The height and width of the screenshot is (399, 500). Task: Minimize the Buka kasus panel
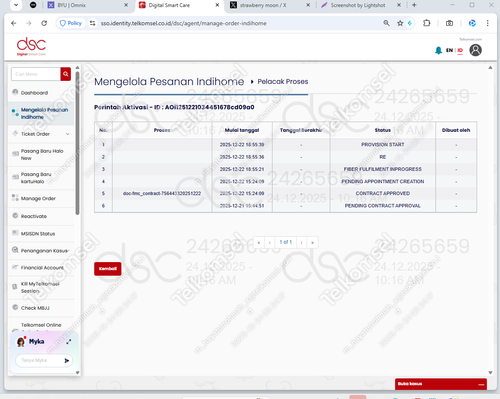pos(481,384)
